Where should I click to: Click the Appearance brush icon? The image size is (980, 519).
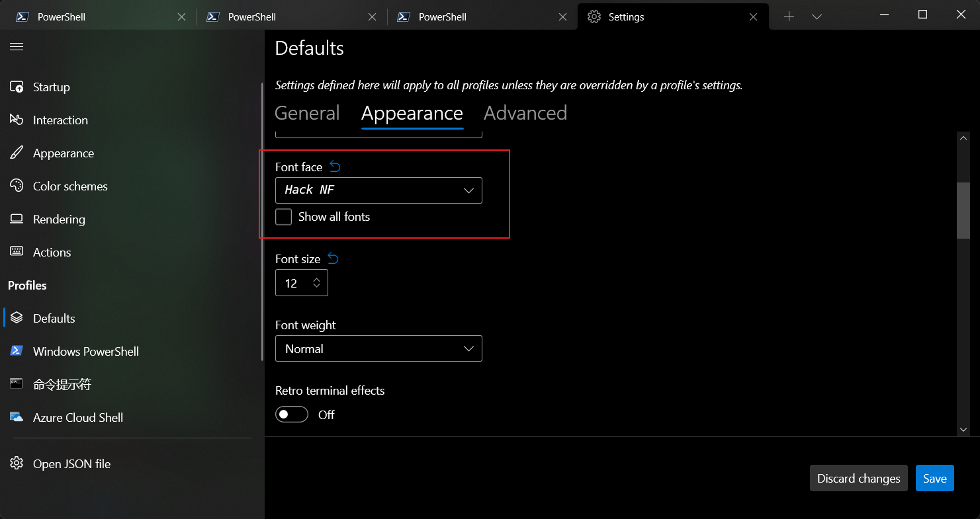tap(17, 153)
